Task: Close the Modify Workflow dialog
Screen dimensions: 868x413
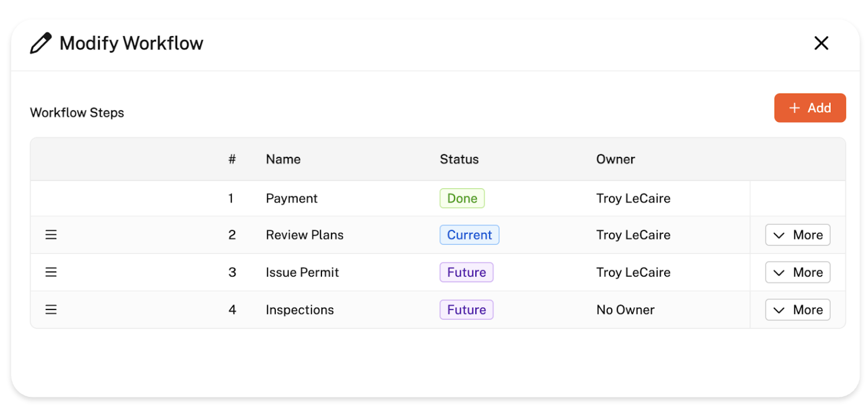Action: pyautogui.click(x=821, y=43)
